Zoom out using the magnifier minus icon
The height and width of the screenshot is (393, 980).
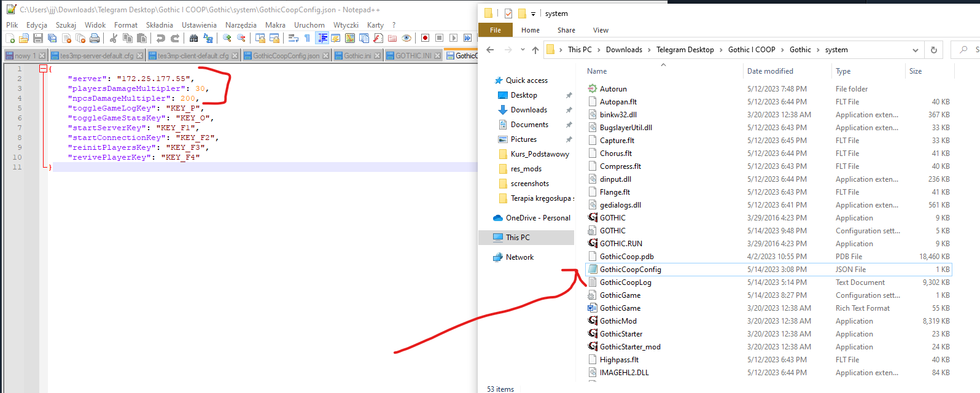241,38
